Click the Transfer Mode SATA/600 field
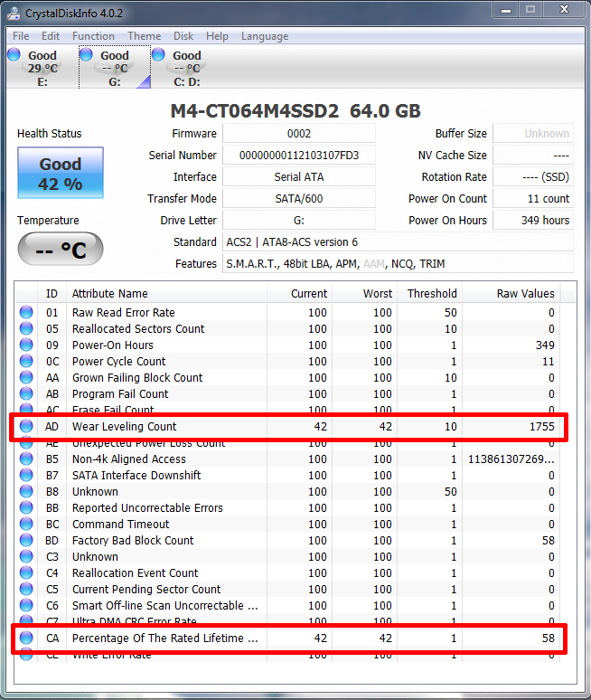The width and height of the screenshot is (591, 700). (299, 199)
